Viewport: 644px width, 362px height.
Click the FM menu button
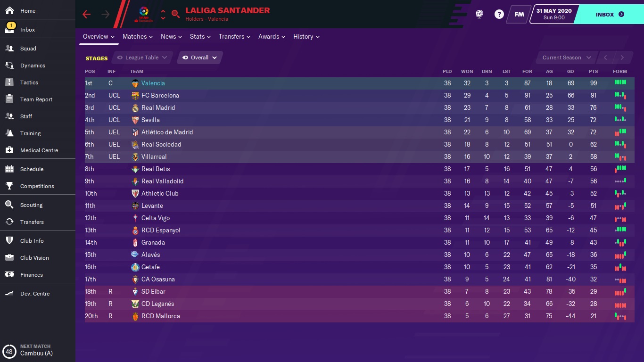point(519,15)
